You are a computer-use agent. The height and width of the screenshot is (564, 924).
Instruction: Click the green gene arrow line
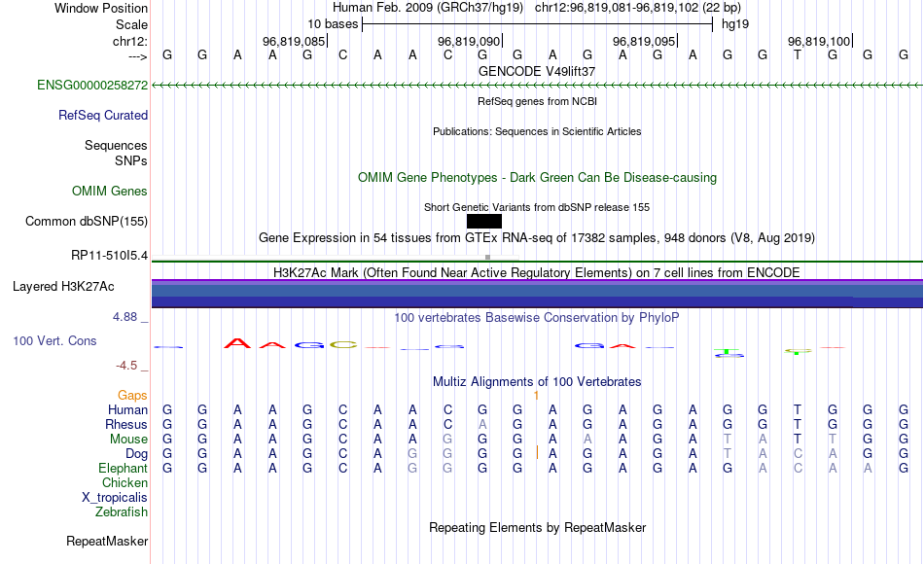coord(537,86)
